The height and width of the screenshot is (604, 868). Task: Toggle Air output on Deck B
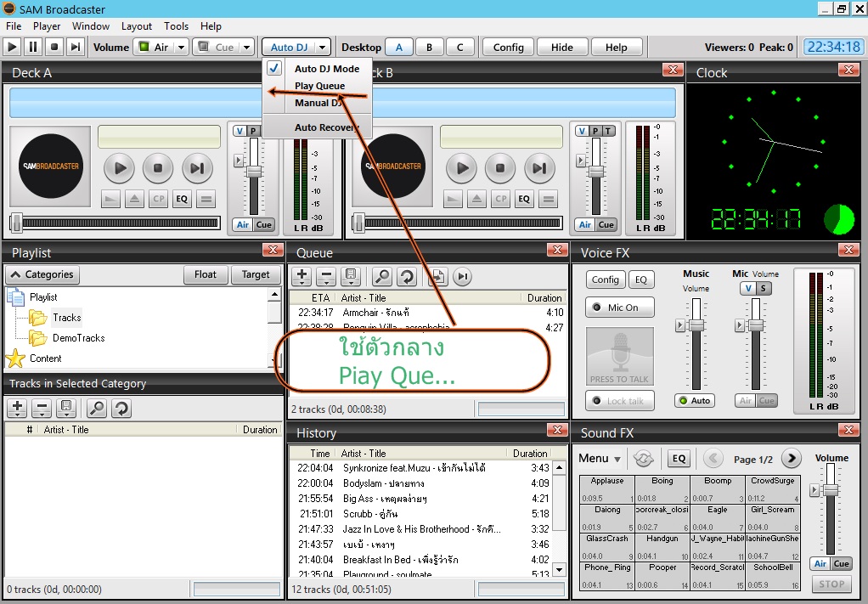584,224
